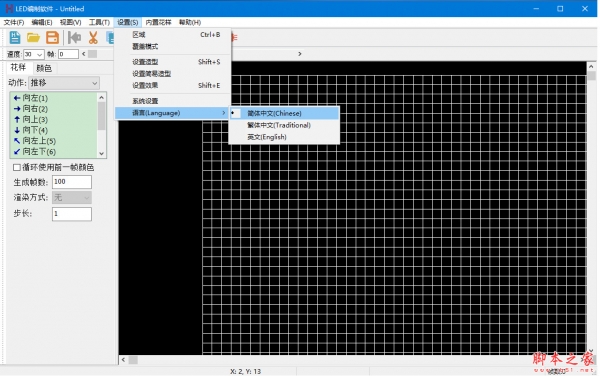Image resolution: width=600 pixels, height=376 pixels.
Task: Choose 简体中文(Chinese) language option
Action: pyautogui.click(x=284, y=113)
